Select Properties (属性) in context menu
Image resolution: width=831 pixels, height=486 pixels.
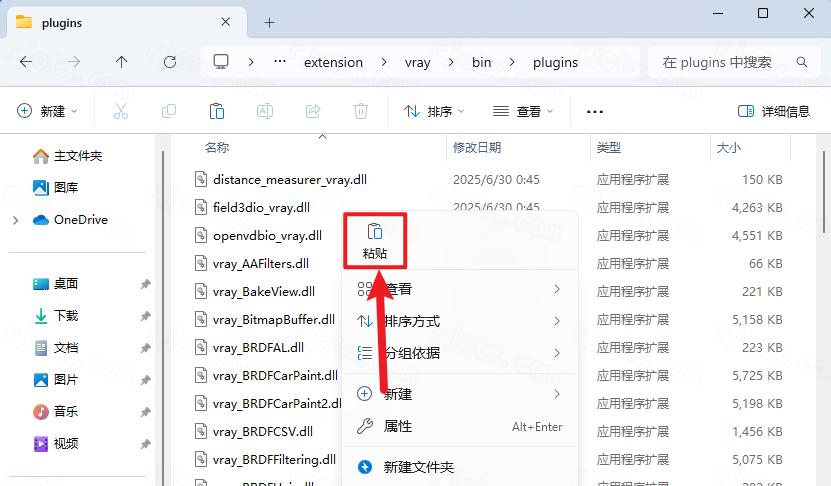[x=397, y=426]
